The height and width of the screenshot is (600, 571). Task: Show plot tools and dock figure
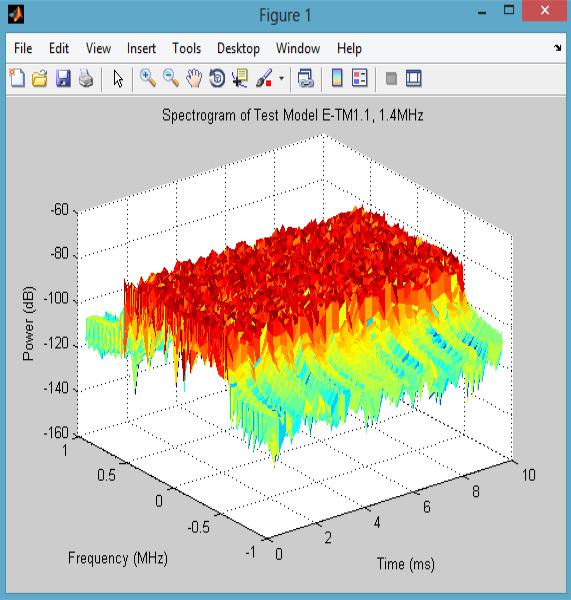coord(413,78)
